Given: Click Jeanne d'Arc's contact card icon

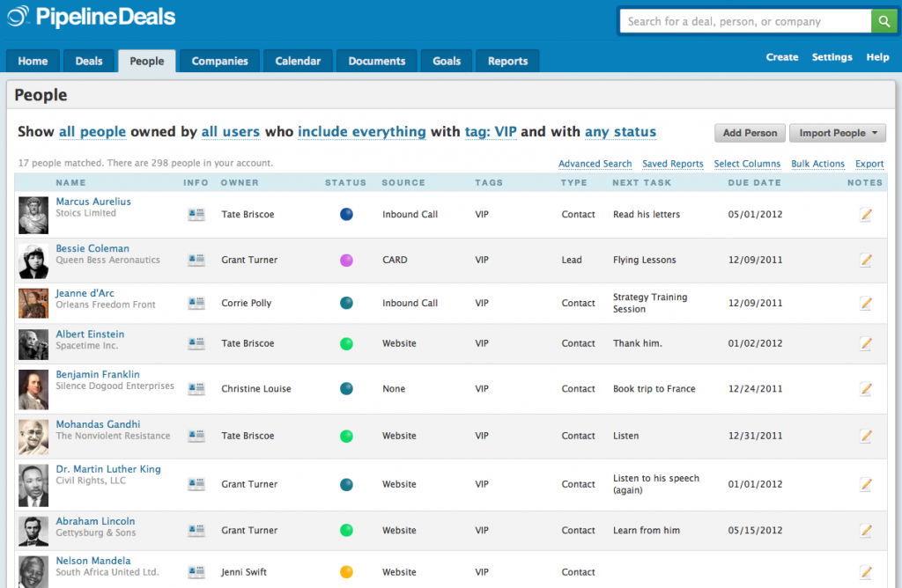Looking at the screenshot, I should [x=195, y=303].
